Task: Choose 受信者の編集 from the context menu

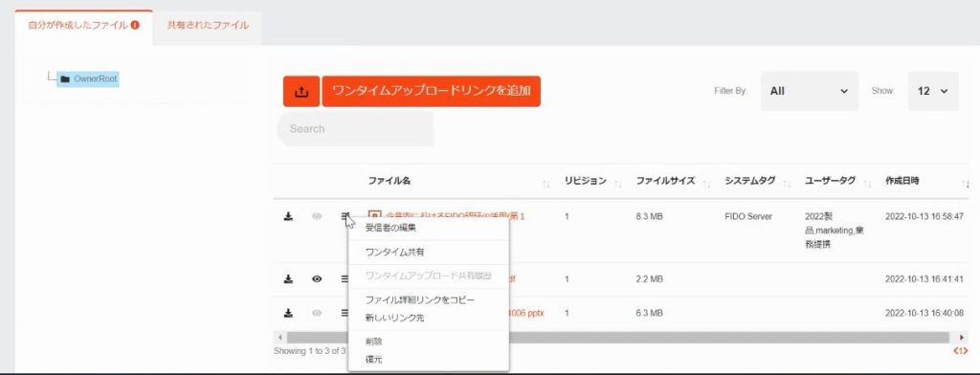Action: (x=390, y=228)
